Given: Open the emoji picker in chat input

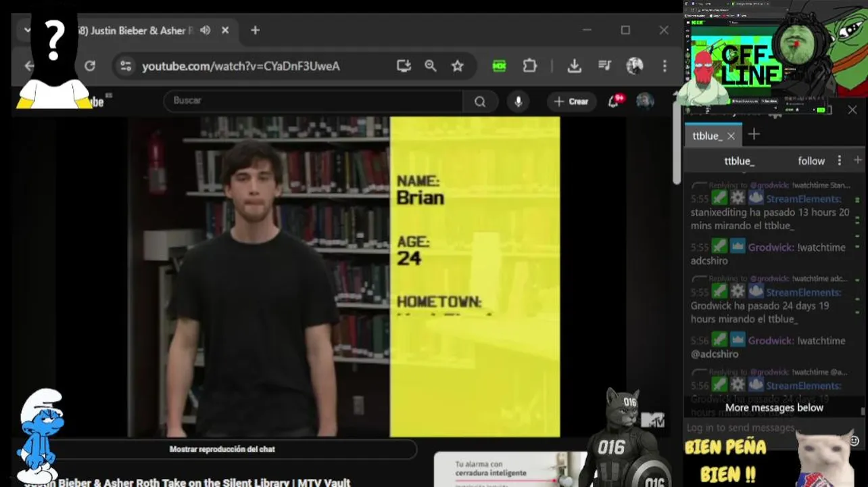Looking at the screenshot, I should pyautogui.click(x=854, y=440).
